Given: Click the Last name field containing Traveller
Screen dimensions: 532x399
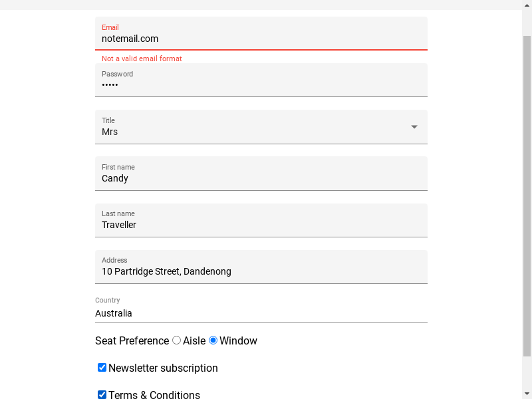Looking at the screenshot, I should click(x=261, y=220).
